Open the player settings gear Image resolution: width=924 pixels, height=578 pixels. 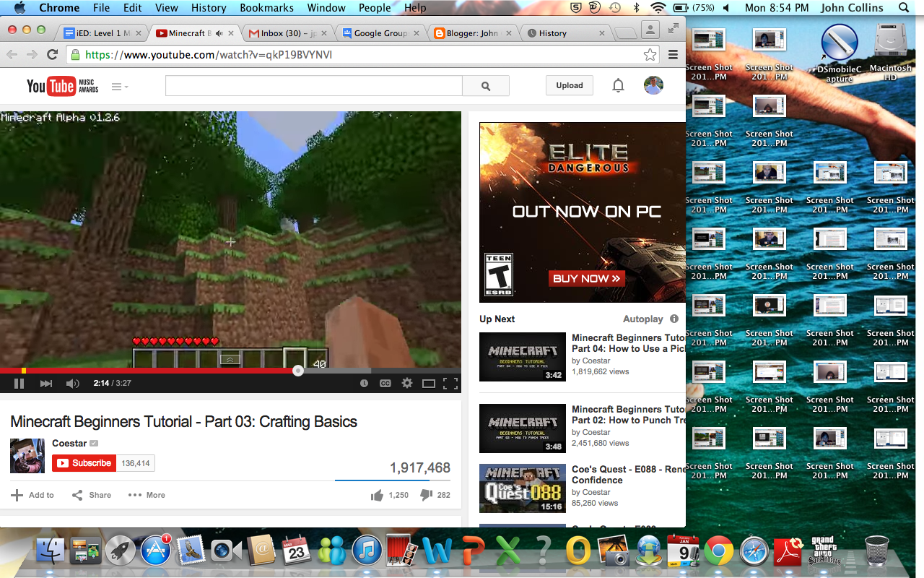[407, 384]
